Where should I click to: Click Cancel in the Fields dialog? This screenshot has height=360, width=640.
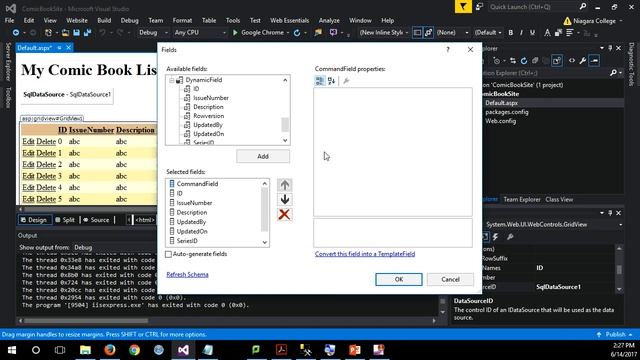pyautogui.click(x=450, y=279)
